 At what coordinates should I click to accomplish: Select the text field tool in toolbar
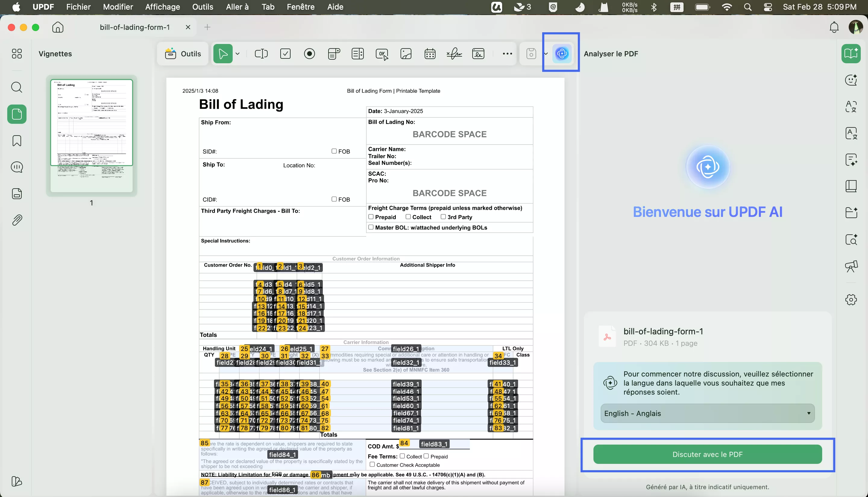coord(261,54)
